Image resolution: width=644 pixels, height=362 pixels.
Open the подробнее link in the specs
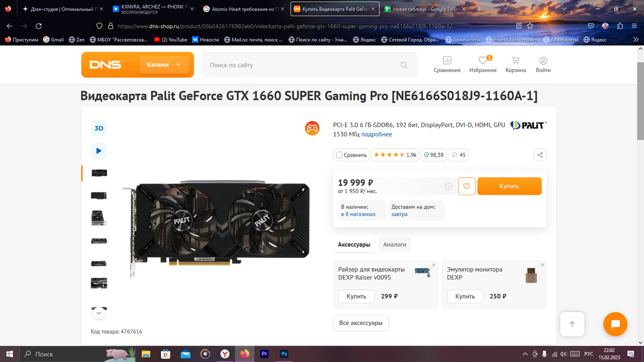(377, 134)
